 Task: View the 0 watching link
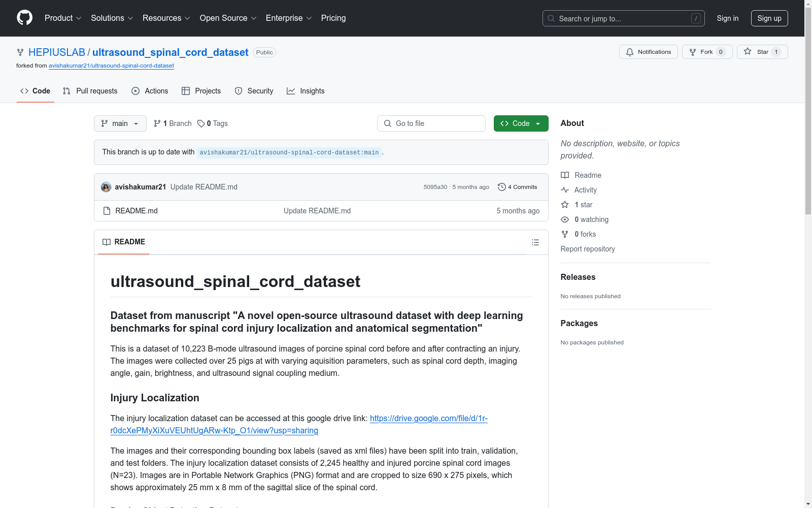585,219
